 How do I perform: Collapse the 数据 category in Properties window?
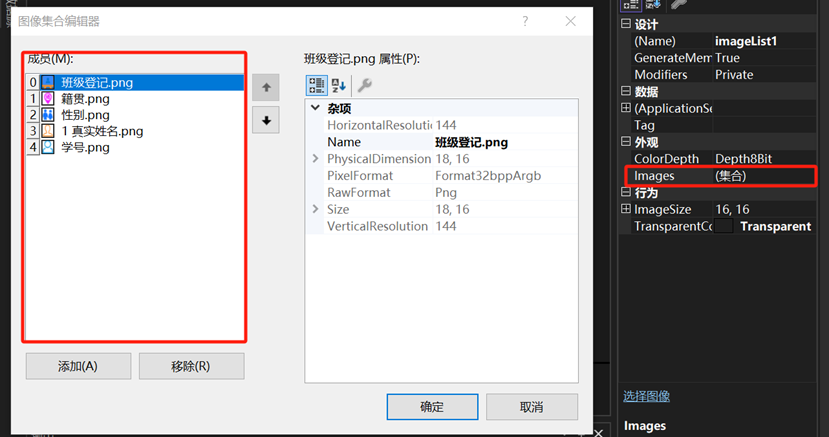626,91
